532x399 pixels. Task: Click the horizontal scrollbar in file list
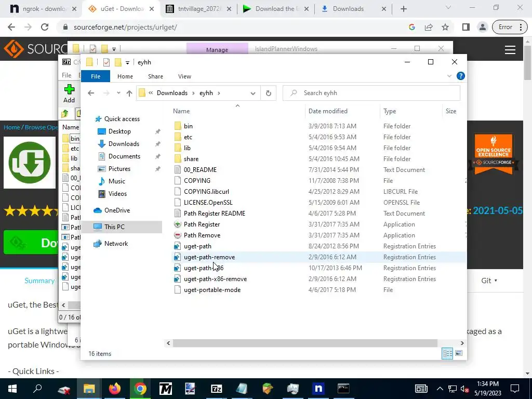[305, 343]
